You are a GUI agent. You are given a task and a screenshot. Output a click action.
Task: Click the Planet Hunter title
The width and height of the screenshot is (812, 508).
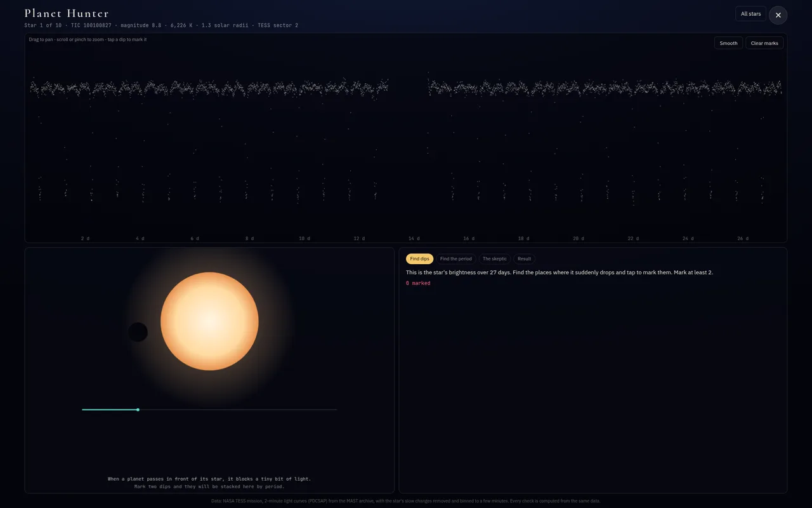point(67,13)
